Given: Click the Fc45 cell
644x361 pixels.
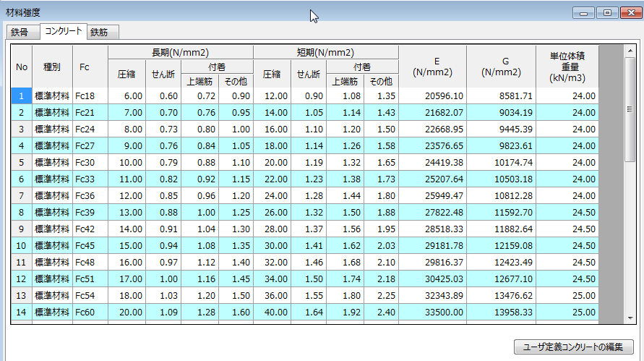Looking at the screenshot, I should click(x=90, y=245).
